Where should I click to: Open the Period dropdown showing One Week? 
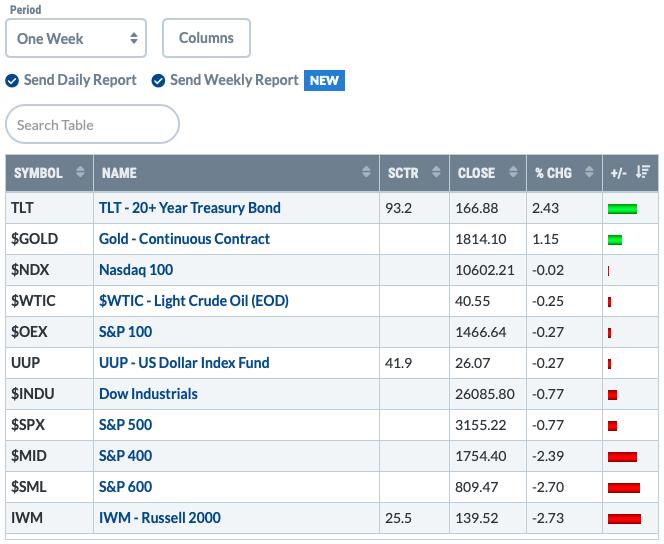point(76,38)
